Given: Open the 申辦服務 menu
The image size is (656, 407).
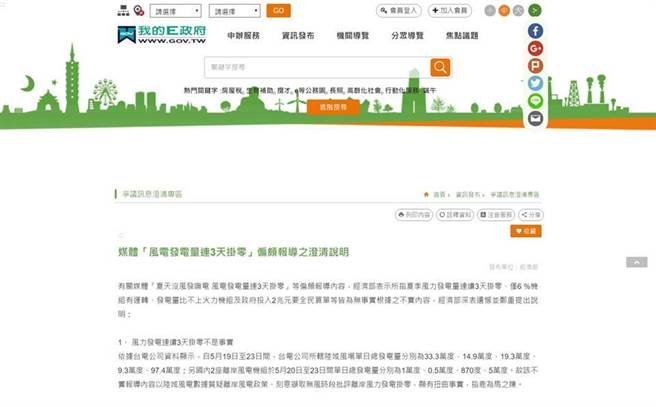Looking at the screenshot, I should (243, 36).
